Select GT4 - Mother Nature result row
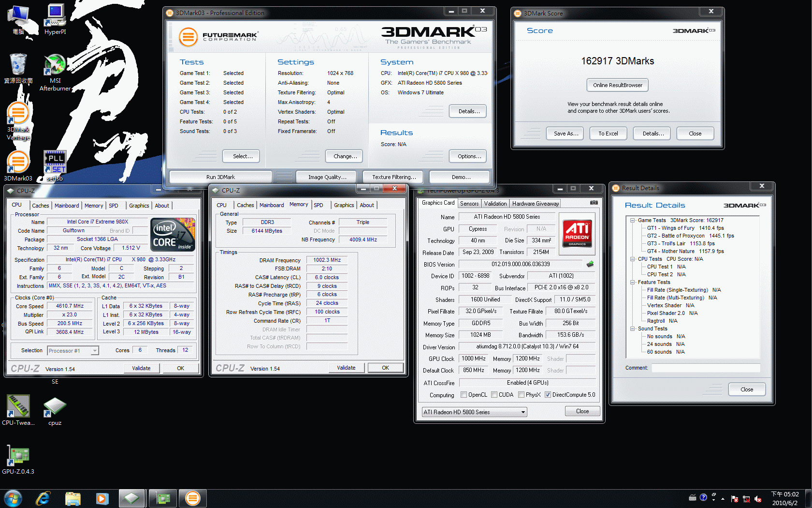The width and height of the screenshot is (812, 508). 685,251
